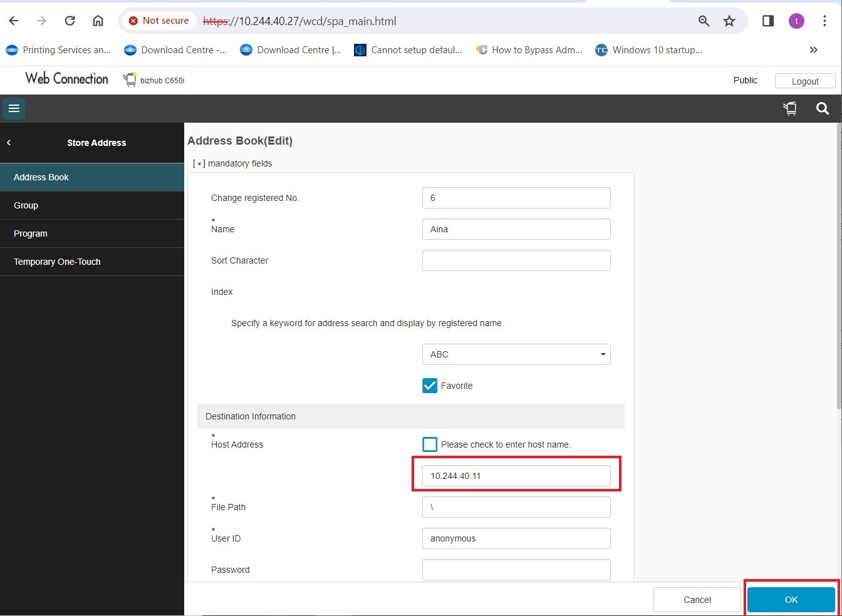This screenshot has width=842, height=616.
Task: Check the enter host name checkbox
Action: (x=430, y=444)
